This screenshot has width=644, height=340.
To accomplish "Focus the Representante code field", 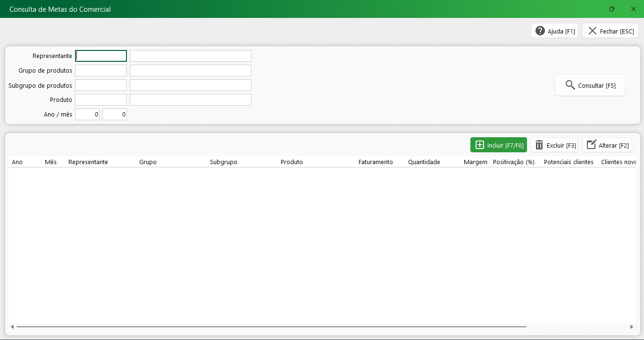I will (101, 56).
